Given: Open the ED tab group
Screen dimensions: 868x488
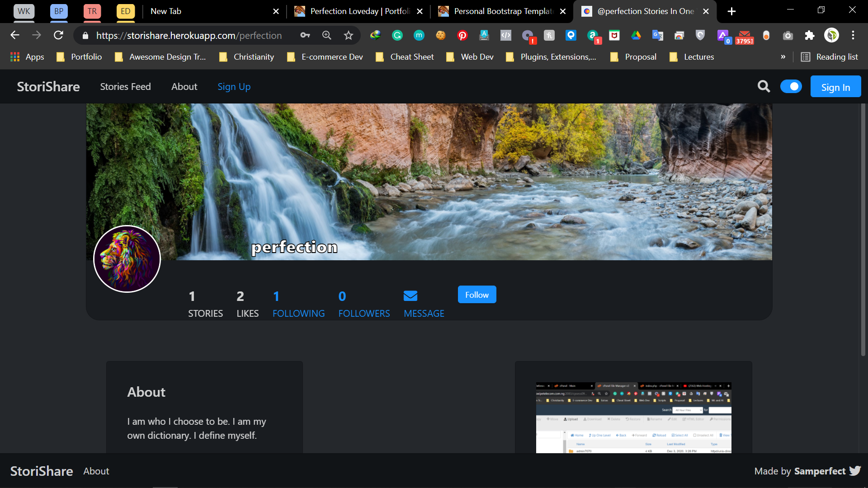Looking at the screenshot, I should (126, 11).
